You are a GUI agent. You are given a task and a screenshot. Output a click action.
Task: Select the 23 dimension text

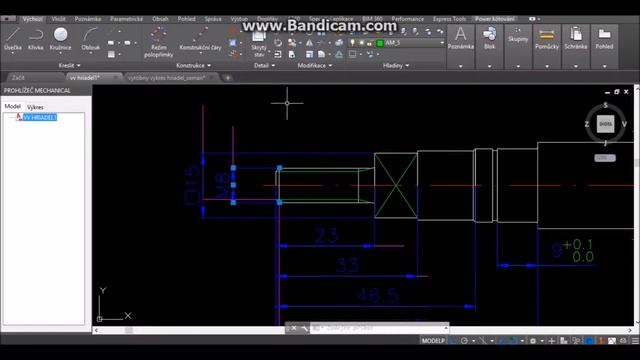[x=327, y=236]
